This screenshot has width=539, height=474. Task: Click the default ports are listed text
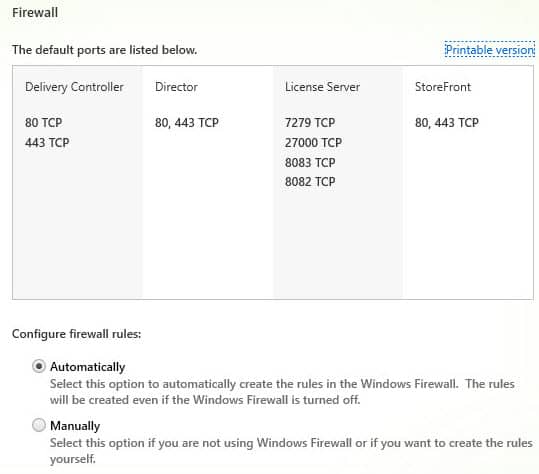coord(104,50)
